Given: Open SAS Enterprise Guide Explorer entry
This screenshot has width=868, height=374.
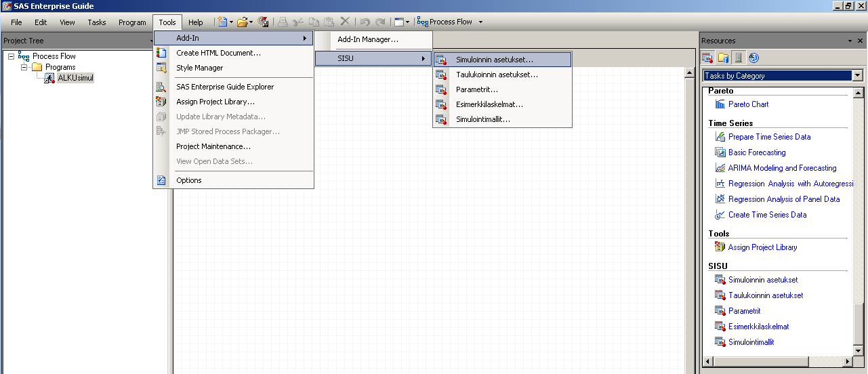Looking at the screenshot, I should tap(233, 87).
